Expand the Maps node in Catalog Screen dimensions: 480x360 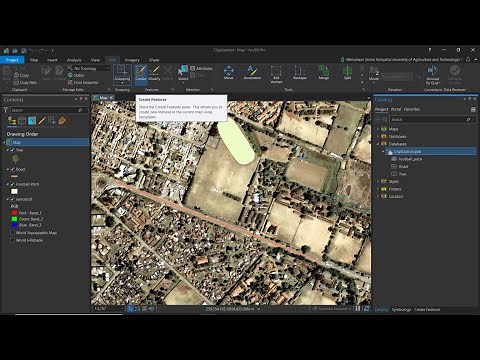(378, 129)
